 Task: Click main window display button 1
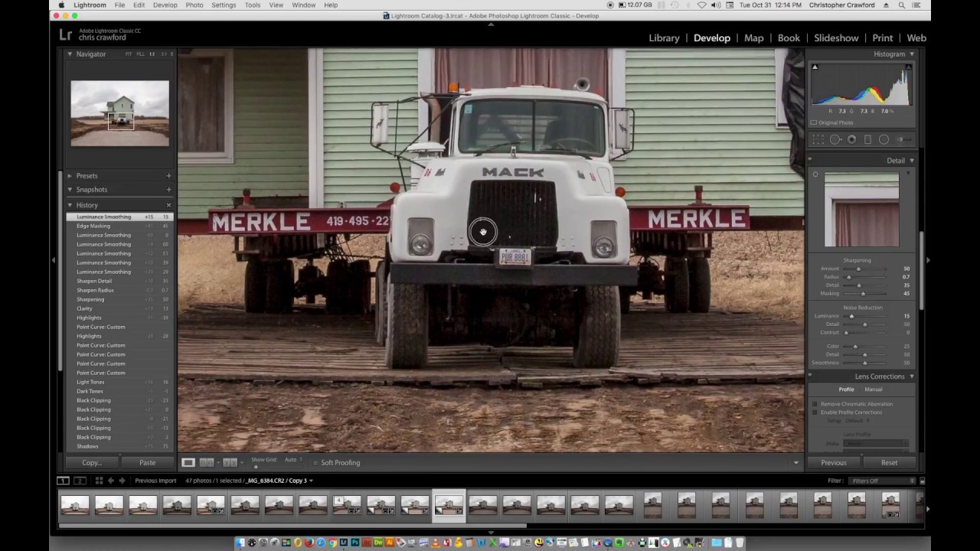pyautogui.click(x=63, y=481)
